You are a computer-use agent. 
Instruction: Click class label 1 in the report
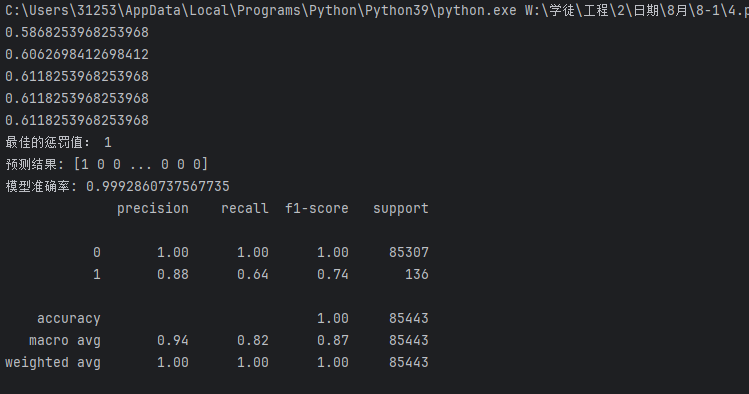[97, 274]
